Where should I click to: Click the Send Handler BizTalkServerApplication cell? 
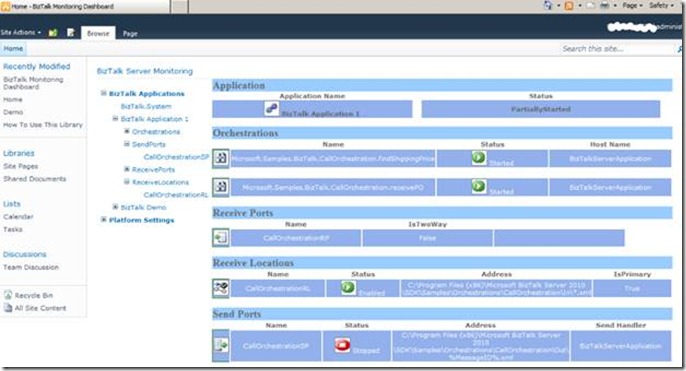620,346
